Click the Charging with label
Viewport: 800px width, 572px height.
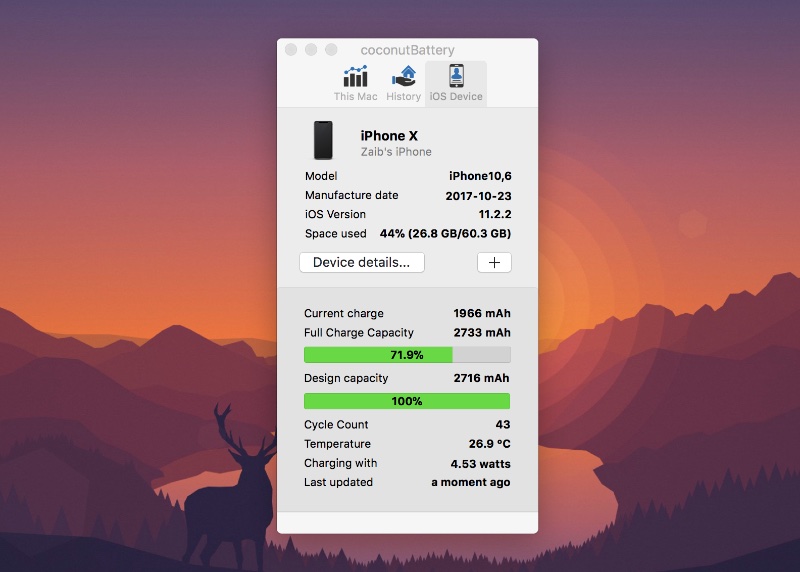[x=340, y=463]
